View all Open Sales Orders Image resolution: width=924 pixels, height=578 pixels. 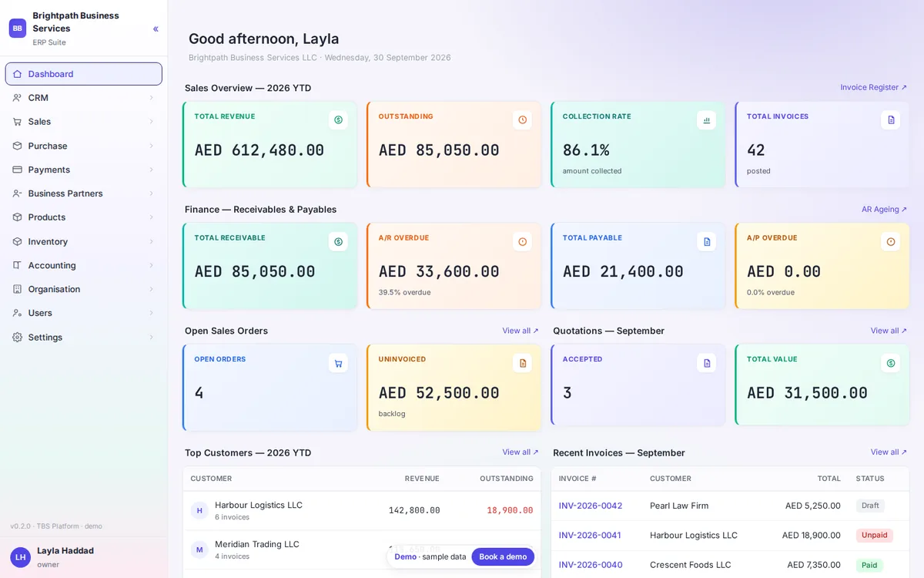coord(521,331)
